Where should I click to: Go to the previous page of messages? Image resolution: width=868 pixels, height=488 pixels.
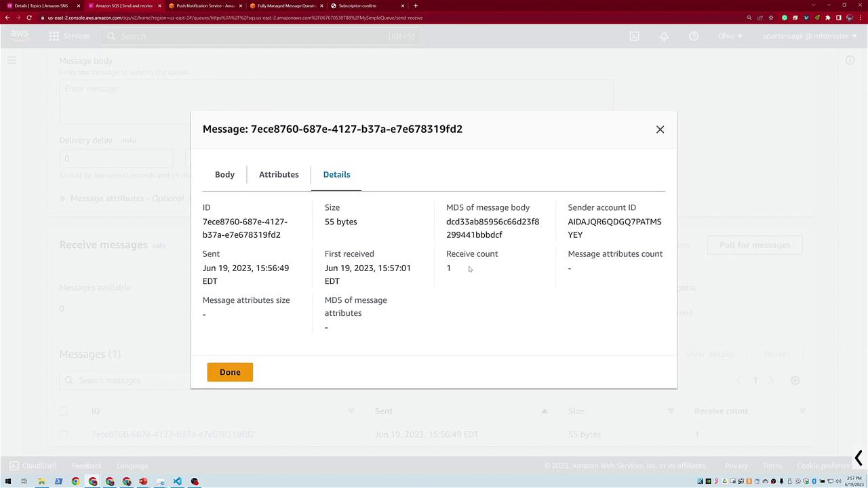738,380
